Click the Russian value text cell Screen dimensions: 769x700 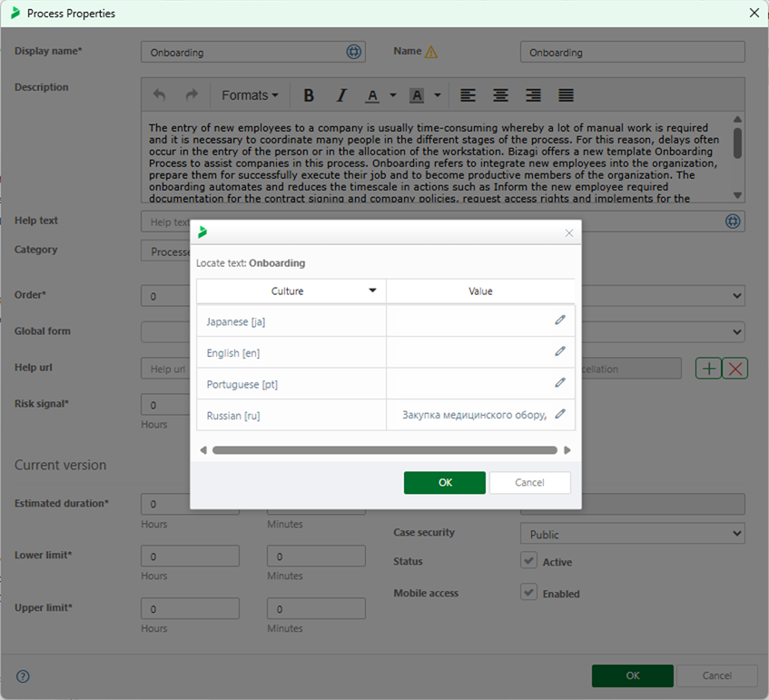tap(474, 415)
